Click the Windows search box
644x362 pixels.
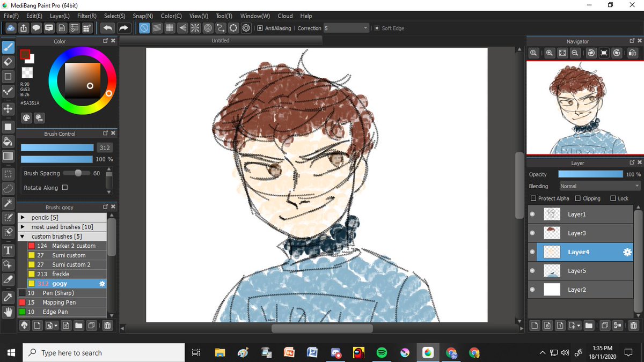tap(104, 353)
